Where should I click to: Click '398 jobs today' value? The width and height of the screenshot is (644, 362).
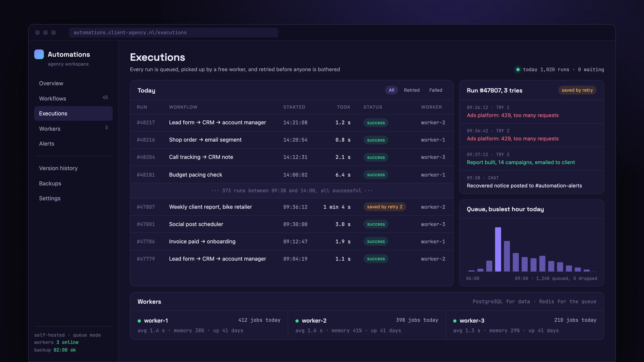coord(417,320)
